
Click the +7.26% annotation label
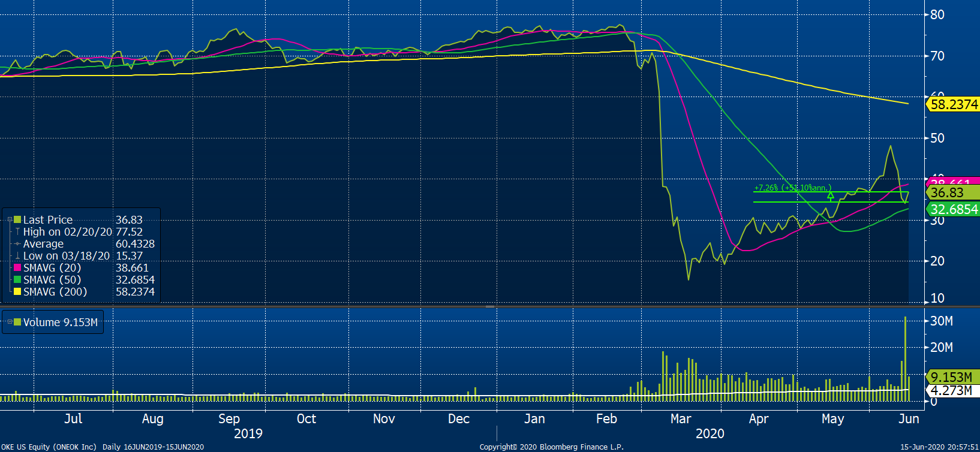(x=792, y=188)
